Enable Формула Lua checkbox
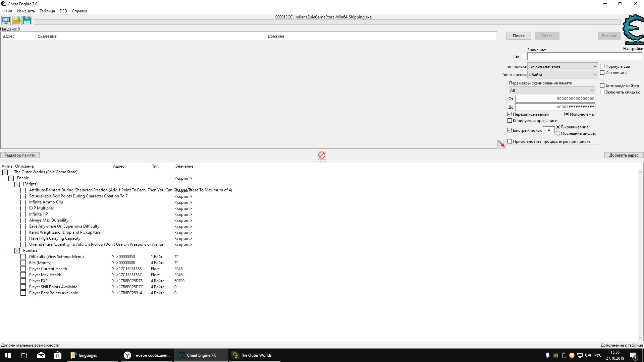Screen dimensions: 644x362 coord(602,66)
